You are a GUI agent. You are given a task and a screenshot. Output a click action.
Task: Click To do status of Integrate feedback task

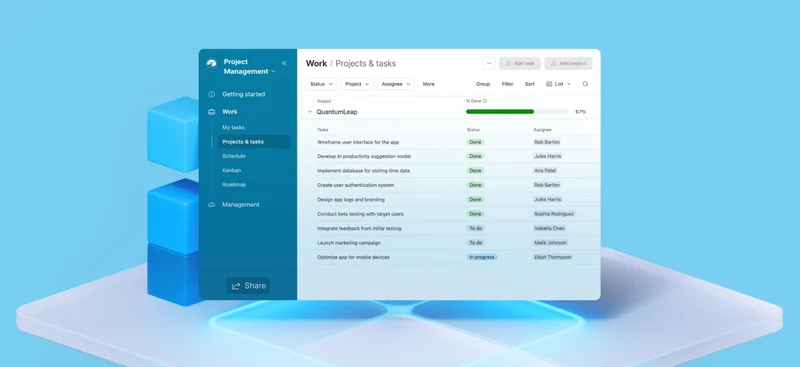[476, 229]
